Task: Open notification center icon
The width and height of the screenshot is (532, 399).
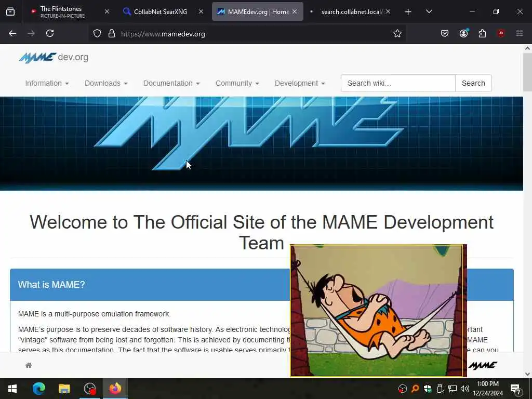Action: [x=516, y=389]
